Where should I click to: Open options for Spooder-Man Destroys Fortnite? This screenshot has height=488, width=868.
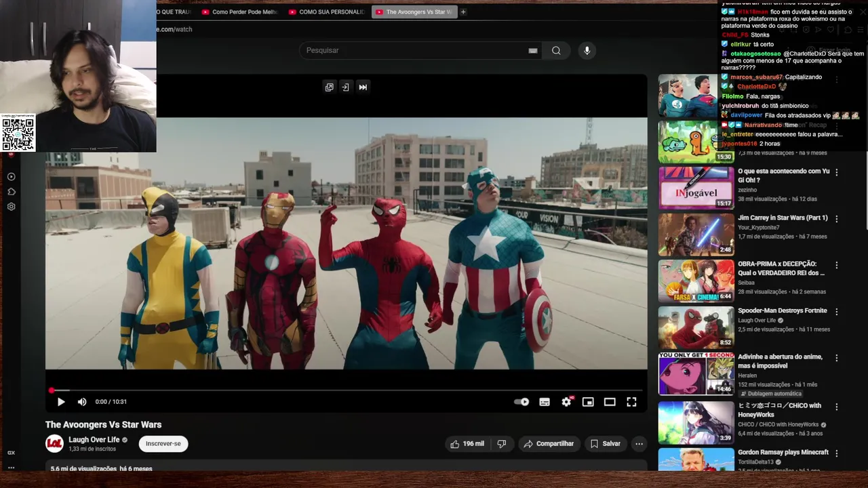pos(836,312)
